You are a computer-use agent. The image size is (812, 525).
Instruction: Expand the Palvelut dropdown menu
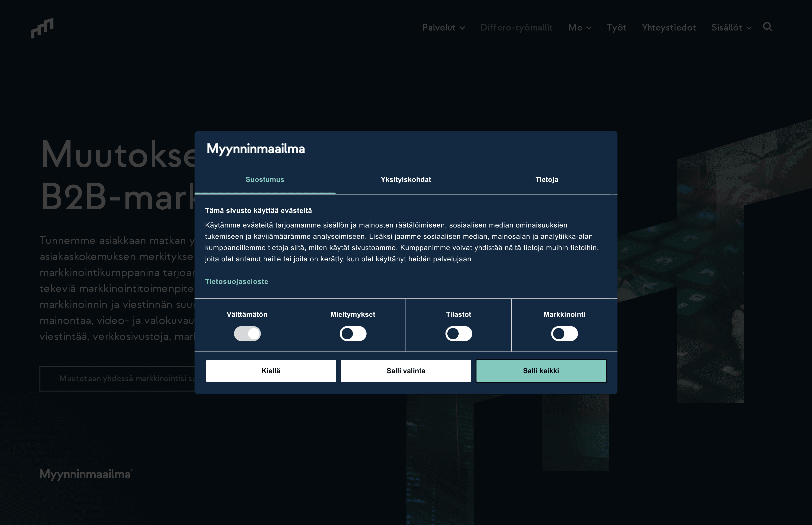443,27
